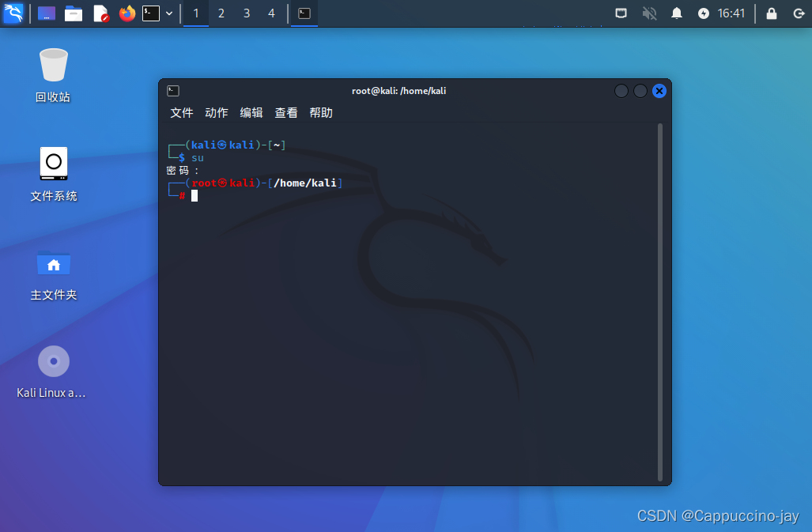This screenshot has width=812, height=532.
Task: Open the 编辑 menu in terminal
Action: point(251,113)
